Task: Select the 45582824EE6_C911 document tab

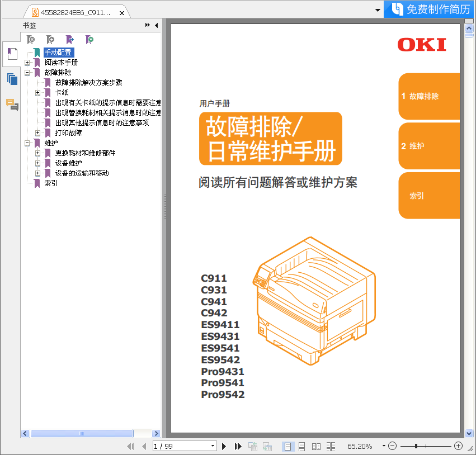Action: [76, 13]
